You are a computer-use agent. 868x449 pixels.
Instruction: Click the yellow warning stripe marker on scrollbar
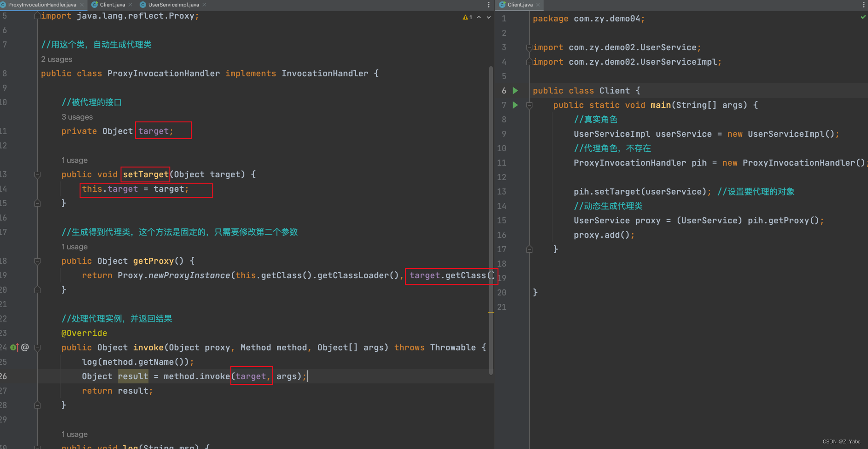point(491,312)
